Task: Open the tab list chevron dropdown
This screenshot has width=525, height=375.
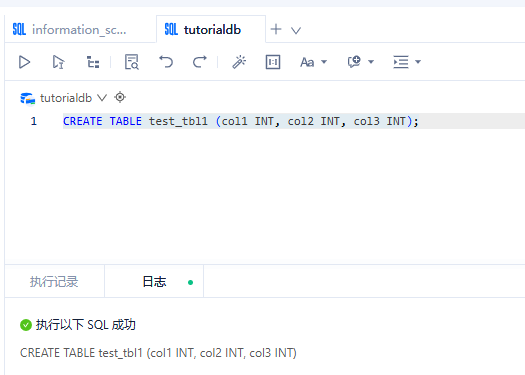Action: [296, 31]
